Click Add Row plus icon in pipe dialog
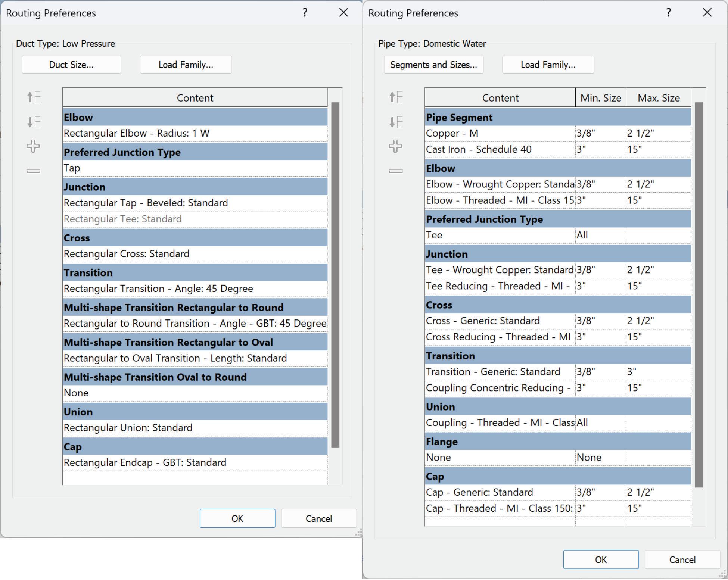 [395, 146]
